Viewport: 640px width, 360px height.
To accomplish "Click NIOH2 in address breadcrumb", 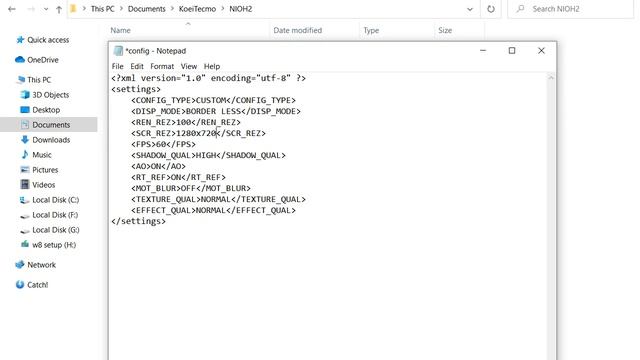I will [240, 9].
